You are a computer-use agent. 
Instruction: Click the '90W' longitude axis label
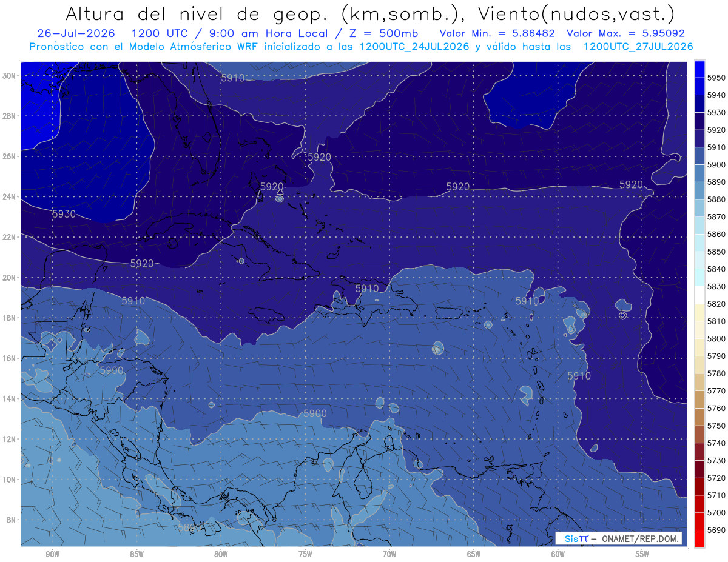click(x=53, y=555)
